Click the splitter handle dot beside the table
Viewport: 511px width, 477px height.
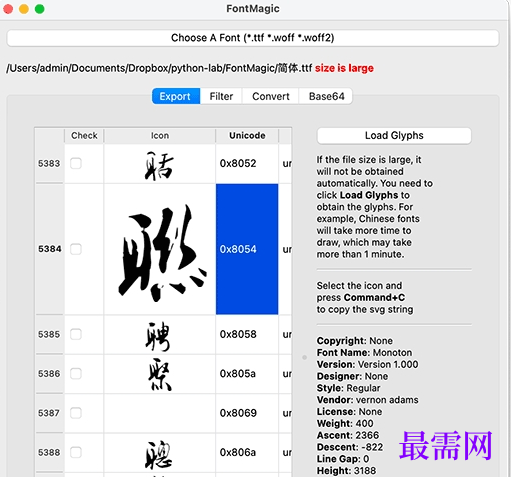tap(304, 357)
